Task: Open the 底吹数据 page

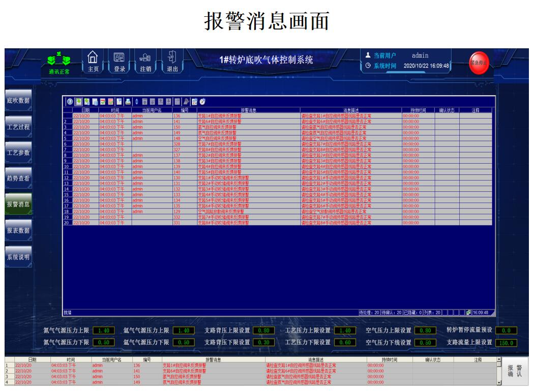Action: 18,101
